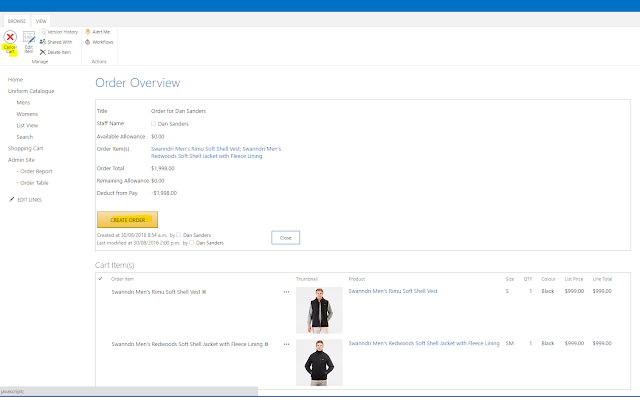The height and width of the screenshot is (397, 640).
Task: Switch to the BROWSE tab
Action: pyautogui.click(x=17, y=21)
